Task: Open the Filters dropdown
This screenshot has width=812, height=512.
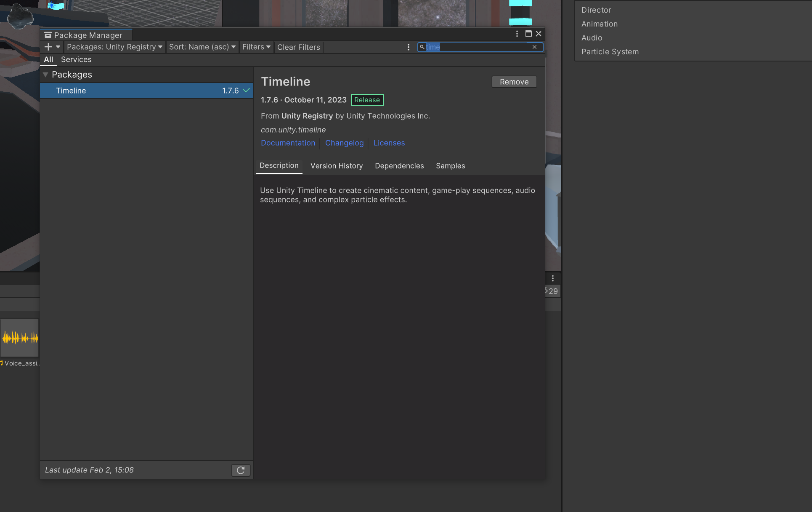Action: pos(256,47)
